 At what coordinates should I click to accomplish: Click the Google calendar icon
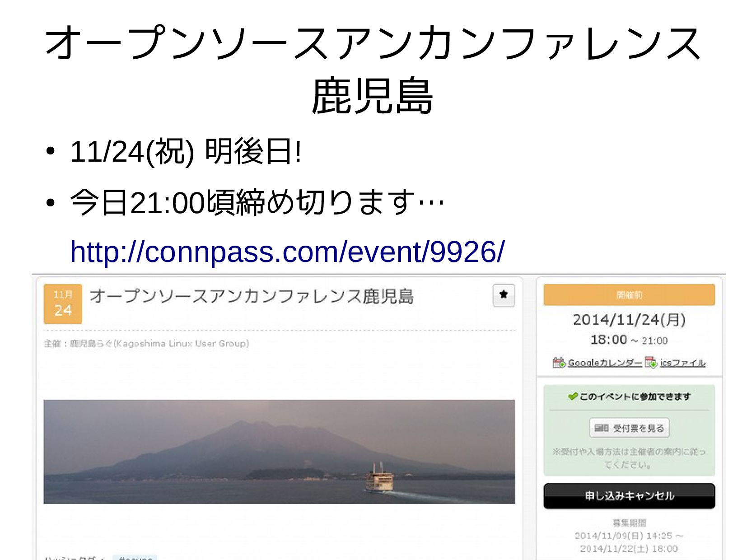[559, 362]
